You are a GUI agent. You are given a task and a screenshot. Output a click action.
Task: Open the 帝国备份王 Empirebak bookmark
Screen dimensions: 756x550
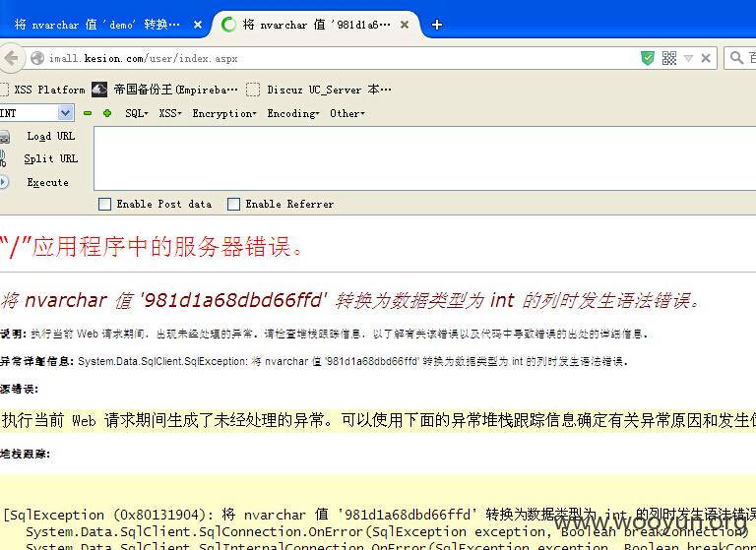(x=165, y=90)
